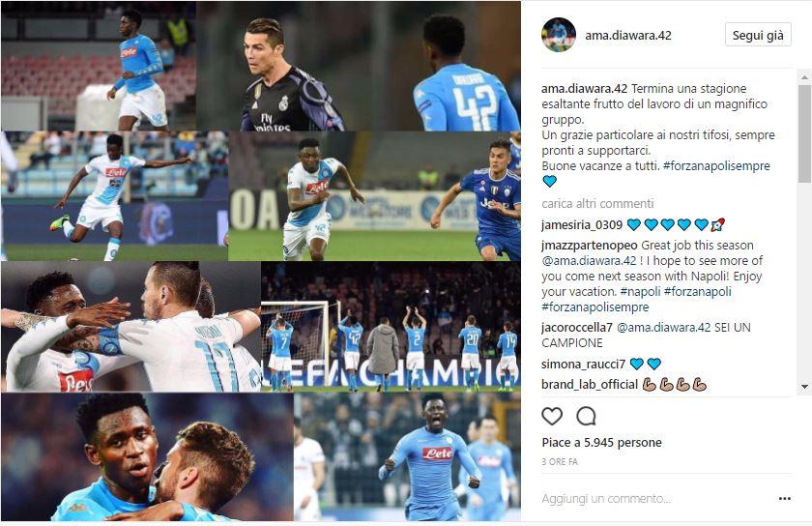Open comments with the speech bubble icon
The height and width of the screenshot is (526, 812).
[586, 416]
